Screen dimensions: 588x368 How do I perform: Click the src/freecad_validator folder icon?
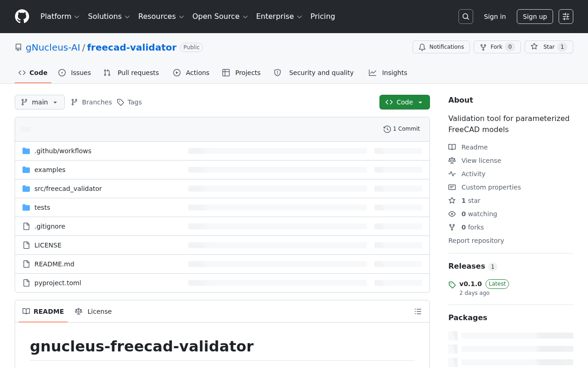[x=26, y=189]
